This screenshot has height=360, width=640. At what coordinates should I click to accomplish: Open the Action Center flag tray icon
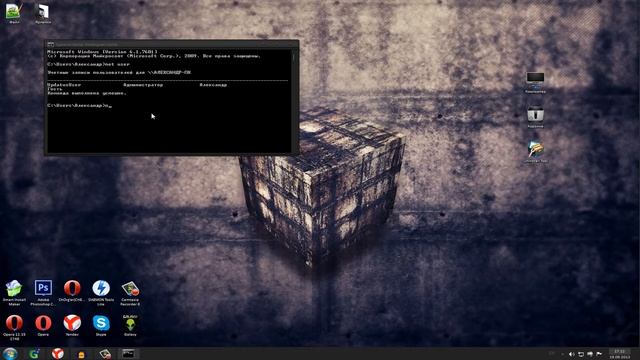coord(599,354)
